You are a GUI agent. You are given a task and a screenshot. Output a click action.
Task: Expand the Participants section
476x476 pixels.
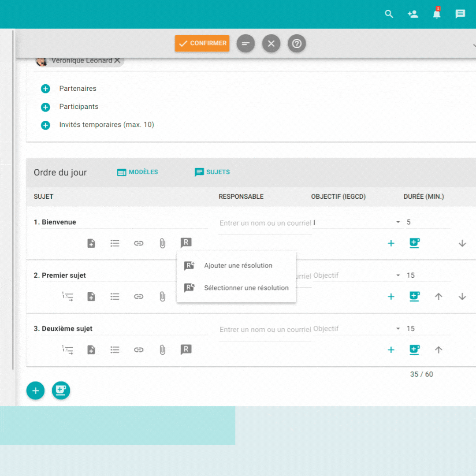point(45,107)
